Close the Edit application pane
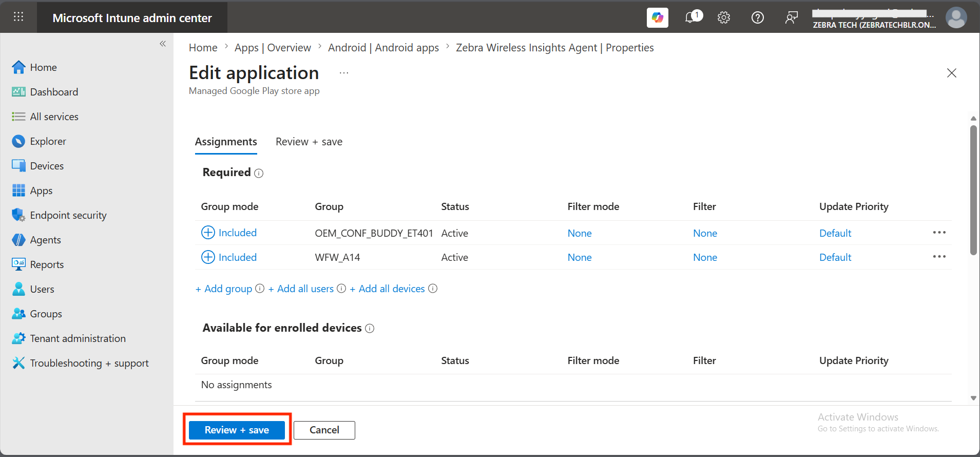Viewport: 980px width, 457px height. [952, 73]
